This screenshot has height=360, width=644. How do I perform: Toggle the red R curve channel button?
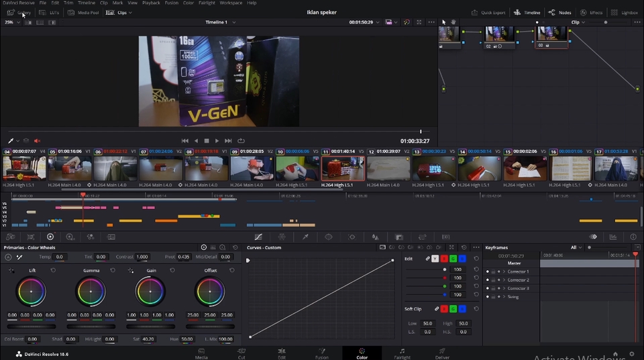click(x=444, y=259)
